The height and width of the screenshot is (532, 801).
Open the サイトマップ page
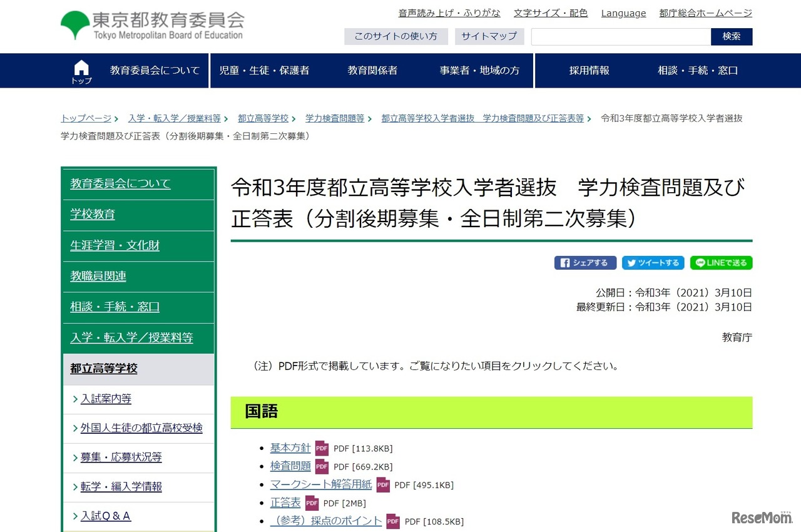pyautogui.click(x=489, y=36)
